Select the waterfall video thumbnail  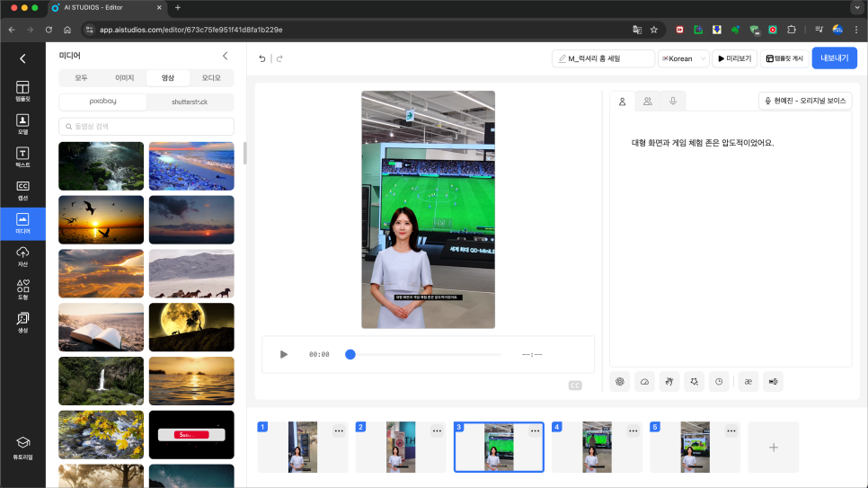click(x=102, y=381)
